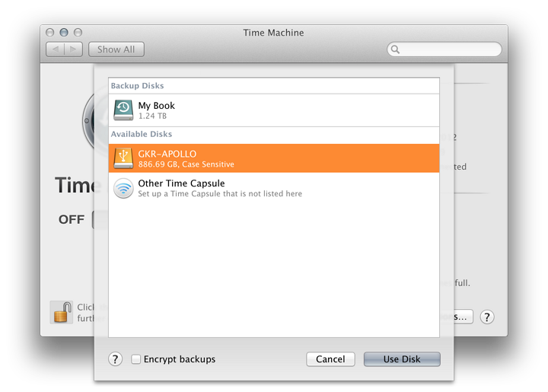This screenshot has width=548, height=392.
Task: Click the 1.24 TB capacity label
Action: pos(152,116)
